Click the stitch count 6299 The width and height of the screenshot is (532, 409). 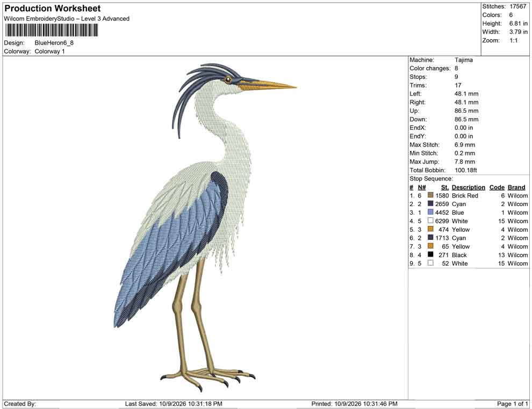click(x=442, y=221)
